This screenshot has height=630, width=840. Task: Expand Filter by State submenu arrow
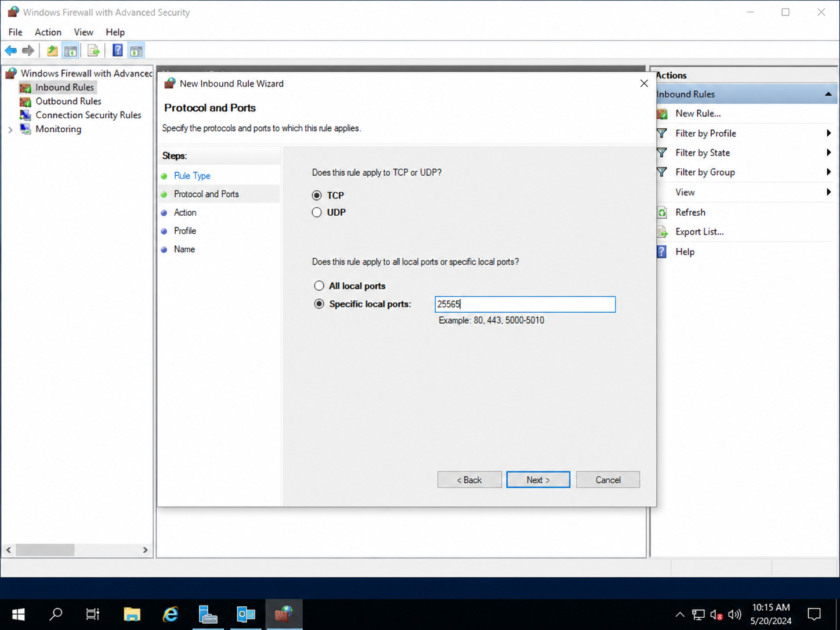(x=828, y=153)
